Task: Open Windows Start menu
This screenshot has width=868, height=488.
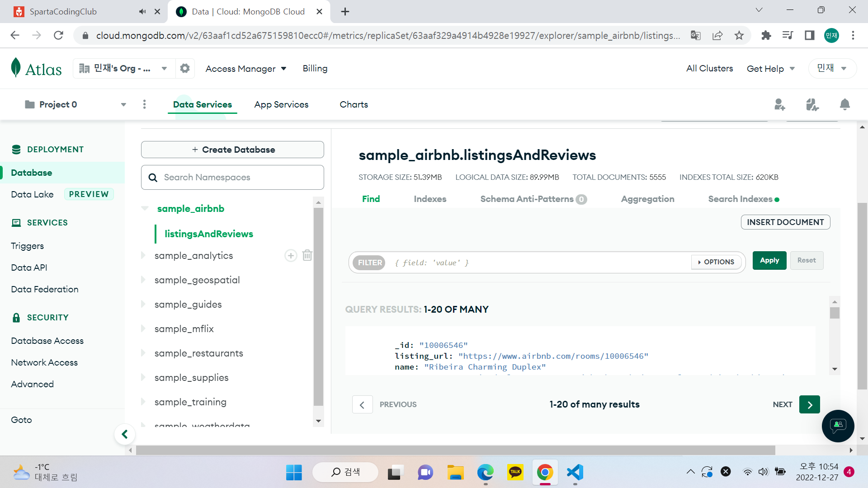Action: tap(294, 473)
